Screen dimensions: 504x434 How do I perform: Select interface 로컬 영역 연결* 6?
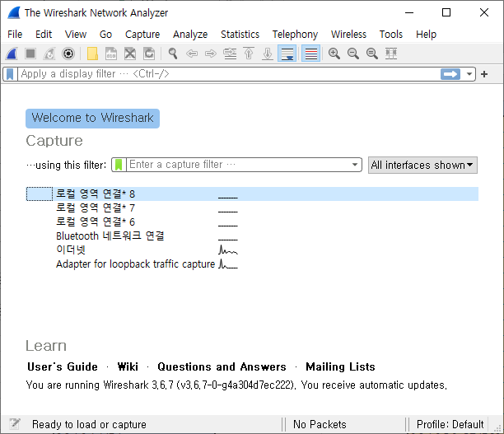(x=252, y=222)
